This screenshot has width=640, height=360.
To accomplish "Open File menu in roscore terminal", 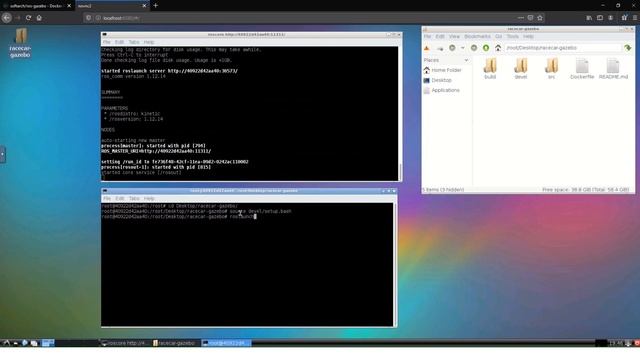I will (x=107, y=42).
